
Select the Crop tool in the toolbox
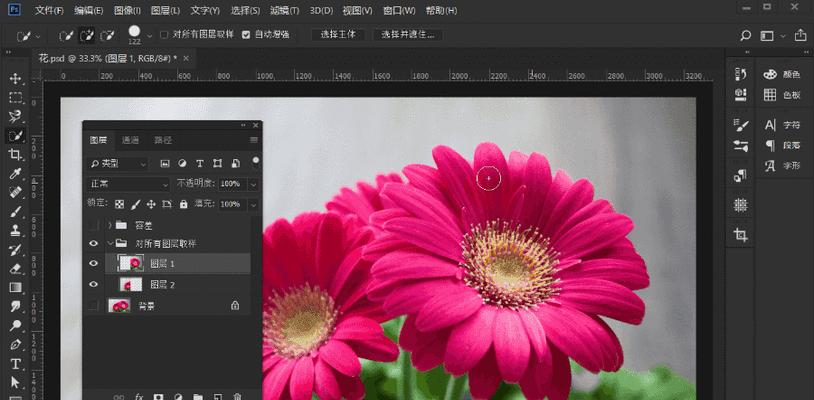[x=15, y=154]
